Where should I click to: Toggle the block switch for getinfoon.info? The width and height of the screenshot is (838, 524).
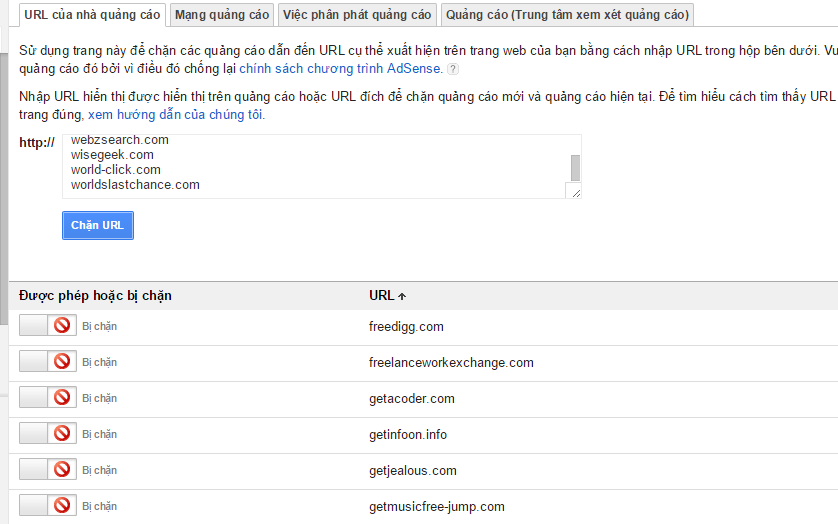pyautogui.click(x=48, y=433)
